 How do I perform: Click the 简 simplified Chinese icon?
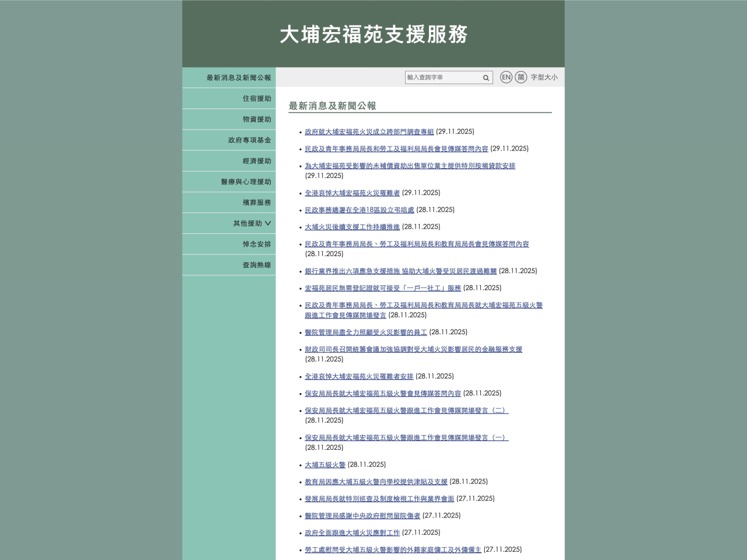pyautogui.click(x=521, y=77)
